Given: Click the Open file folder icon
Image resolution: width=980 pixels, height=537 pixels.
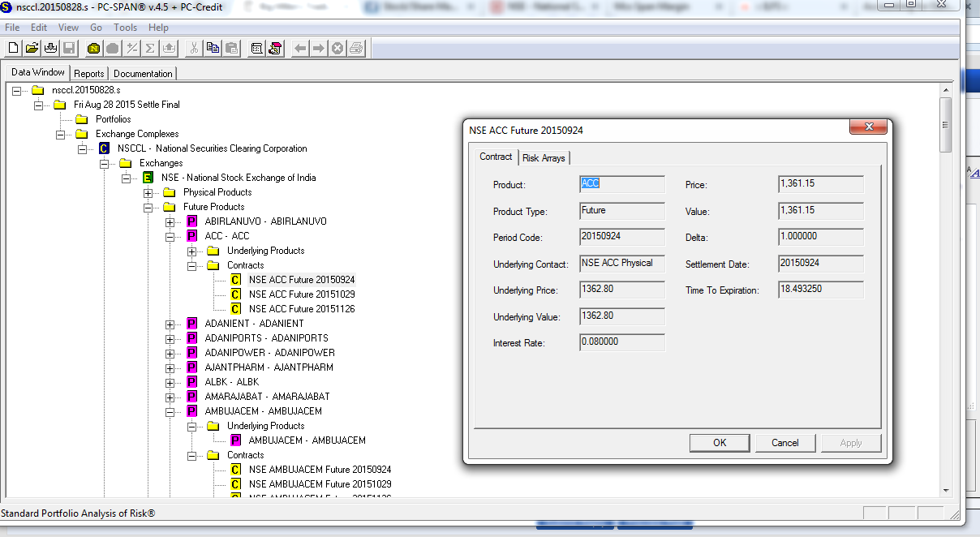Looking at the screenshot, I should [32, 48].
